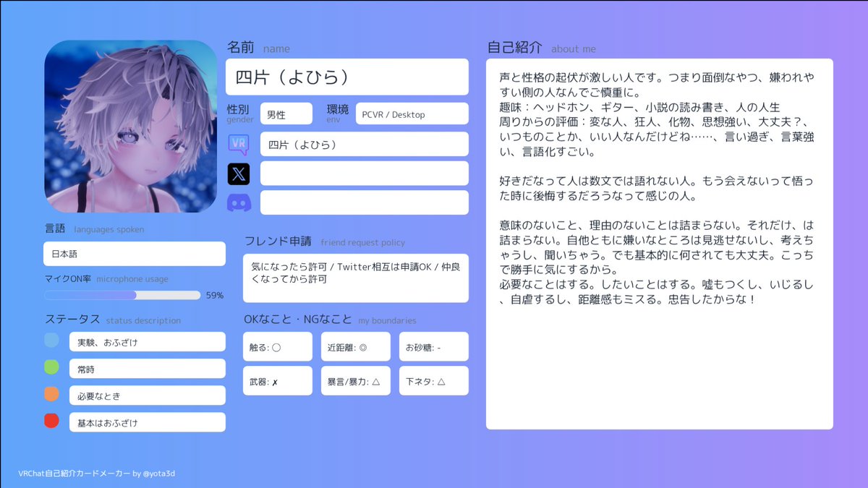Click the red status dot

tap(51, 421)
